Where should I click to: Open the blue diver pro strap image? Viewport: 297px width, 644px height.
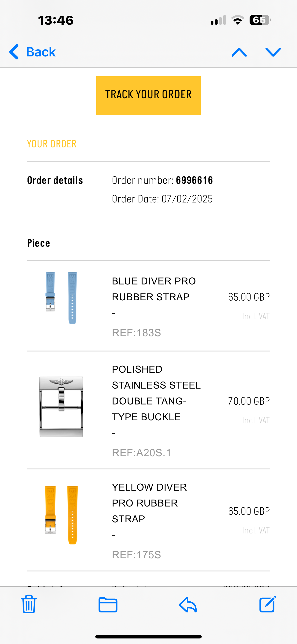coord(61,298)
